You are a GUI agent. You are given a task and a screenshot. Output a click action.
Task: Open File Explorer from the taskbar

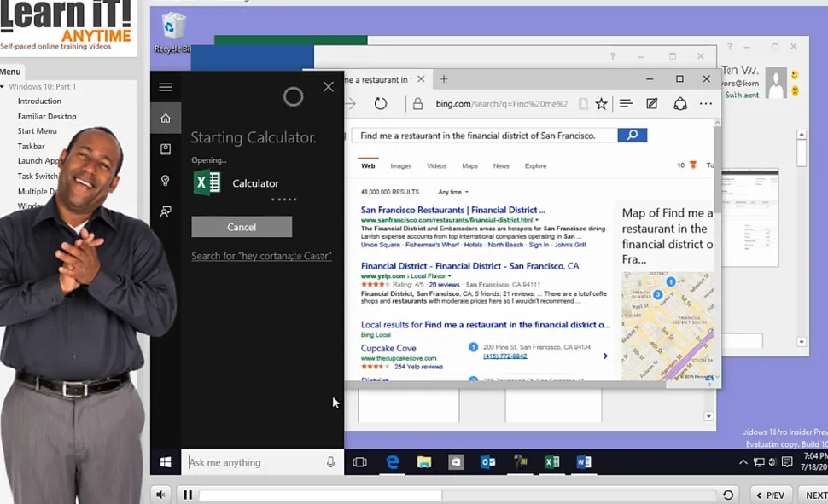tap(424, 462)
